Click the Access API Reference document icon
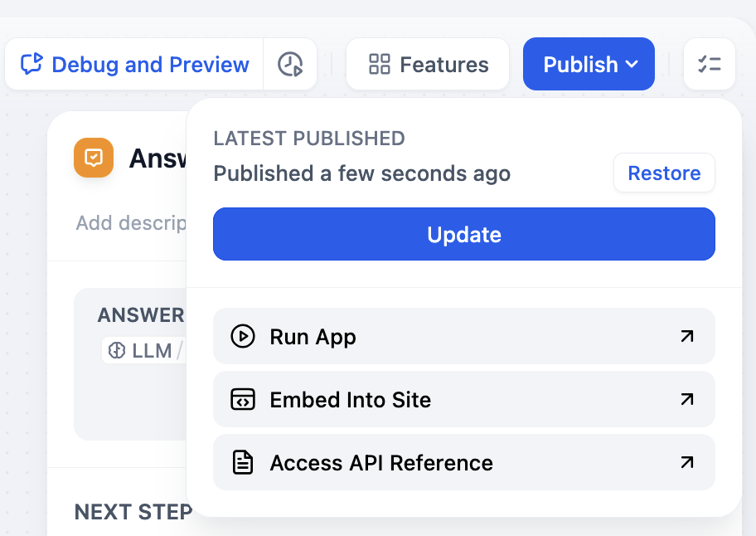The image size is (756, 536). click(x=242, y=463)
